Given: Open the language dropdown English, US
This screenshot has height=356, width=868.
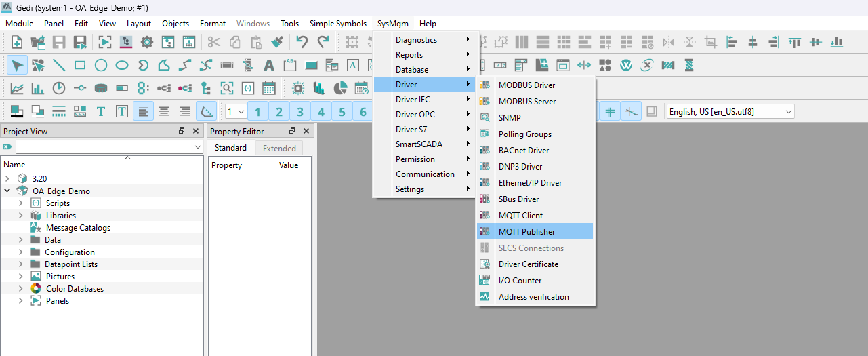Looking at the screenshot, I should tap(729, 112).
